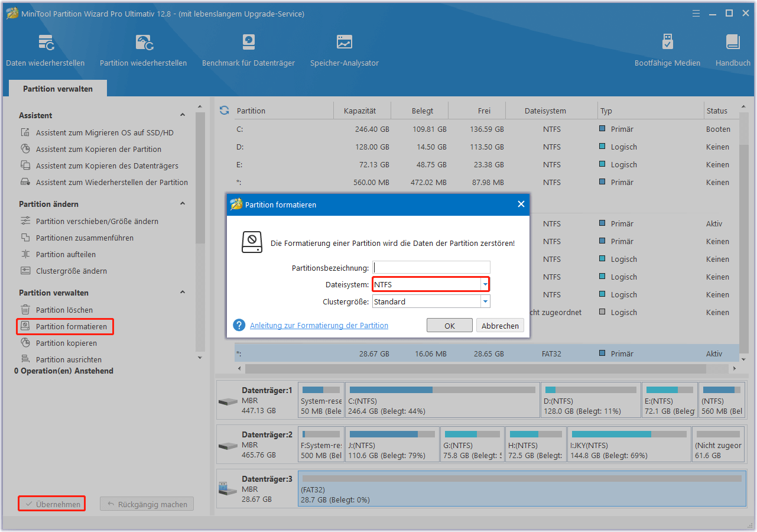
Task: Collapse the Assistent section
Action: pyautogui.click(x=183, y=115)
